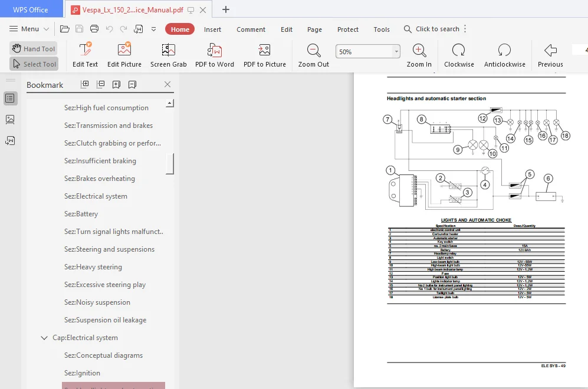
Task: Collapse the Cap:Electrical system bookmark
Action: 44,338
